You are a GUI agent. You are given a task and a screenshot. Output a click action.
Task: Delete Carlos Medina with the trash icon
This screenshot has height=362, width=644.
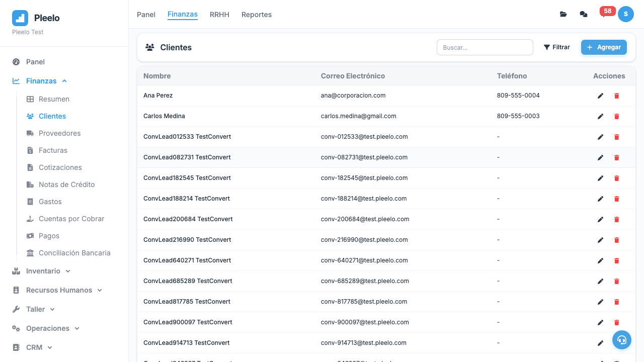(x=616, y=116)
